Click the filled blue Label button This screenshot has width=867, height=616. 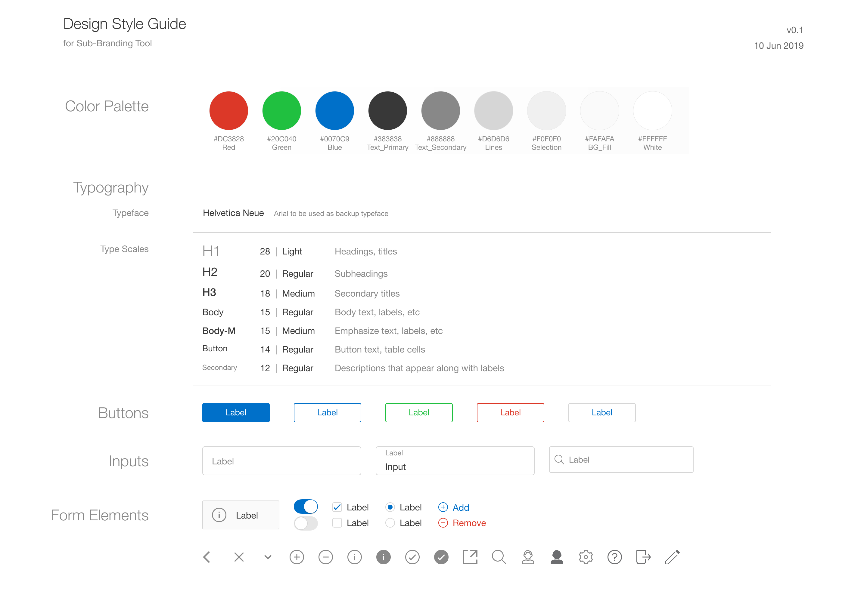(x=236, y=413)
